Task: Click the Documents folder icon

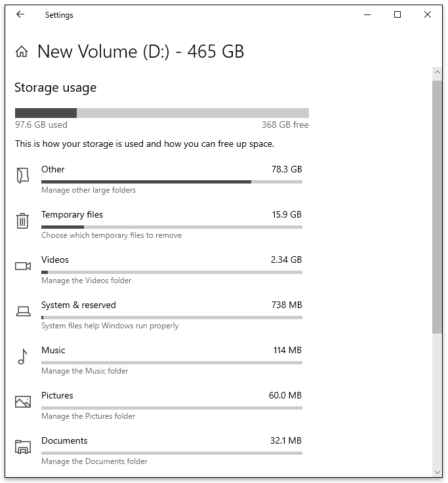Action: click(23, 447)
